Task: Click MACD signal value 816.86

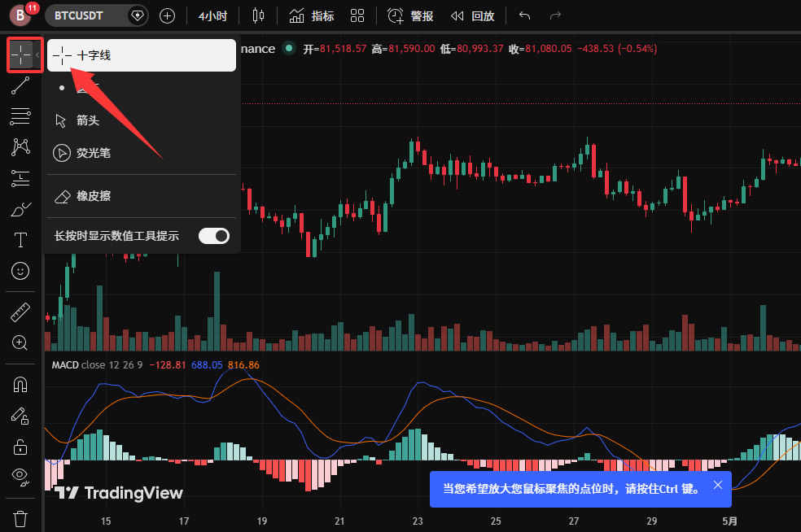Action: tap(243, 365)
